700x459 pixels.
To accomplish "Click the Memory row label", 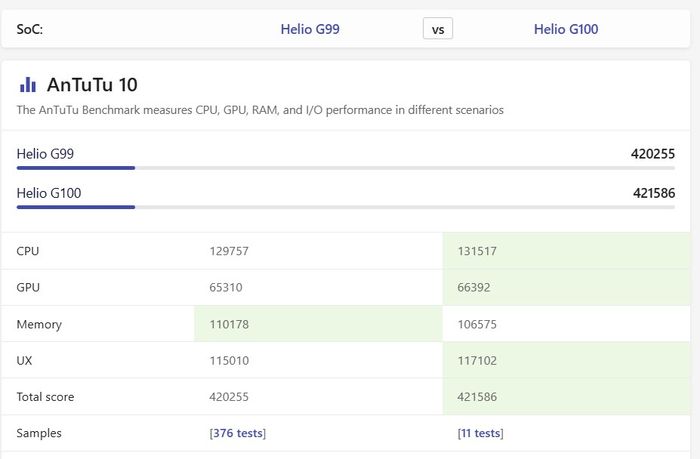I will [39, 324].
